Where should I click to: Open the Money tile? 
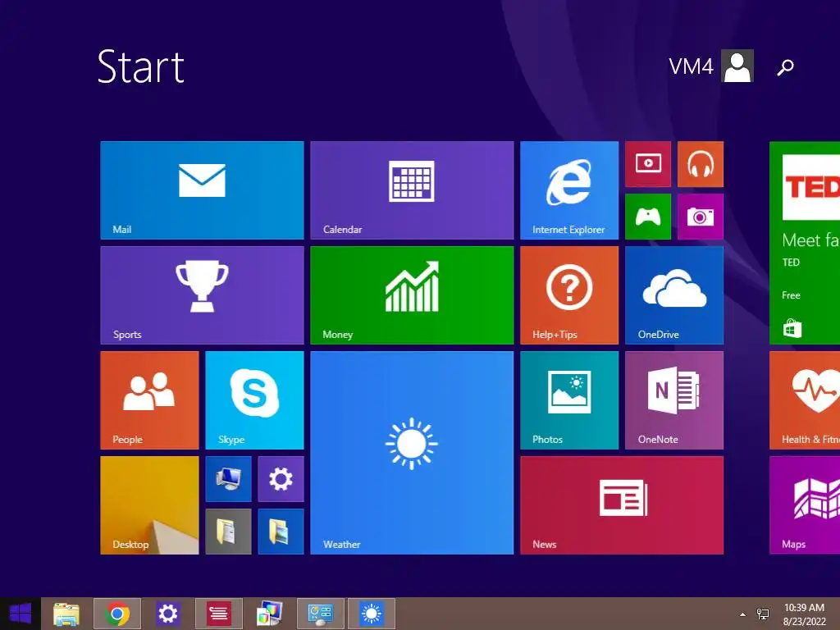pyautogui.click(x=412, y=295)
